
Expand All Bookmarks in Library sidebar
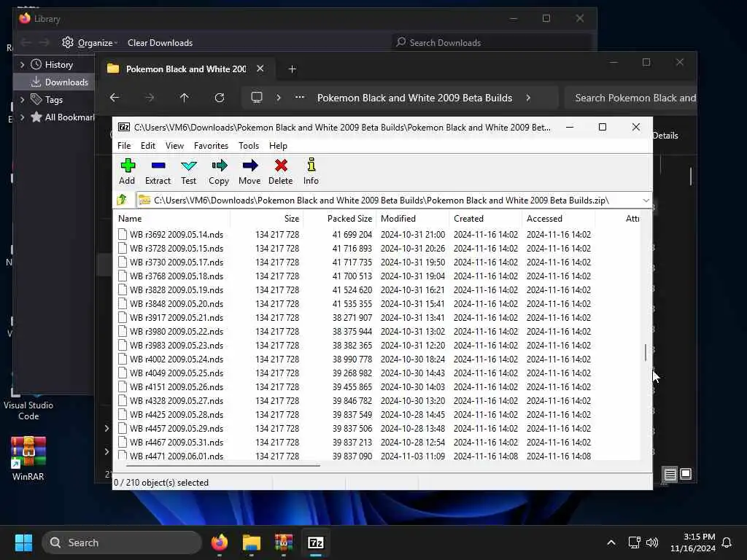pos(22,117)
